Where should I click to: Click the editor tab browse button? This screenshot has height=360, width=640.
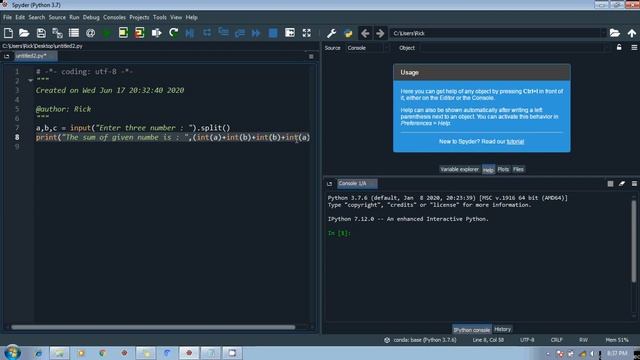point(7,56)
